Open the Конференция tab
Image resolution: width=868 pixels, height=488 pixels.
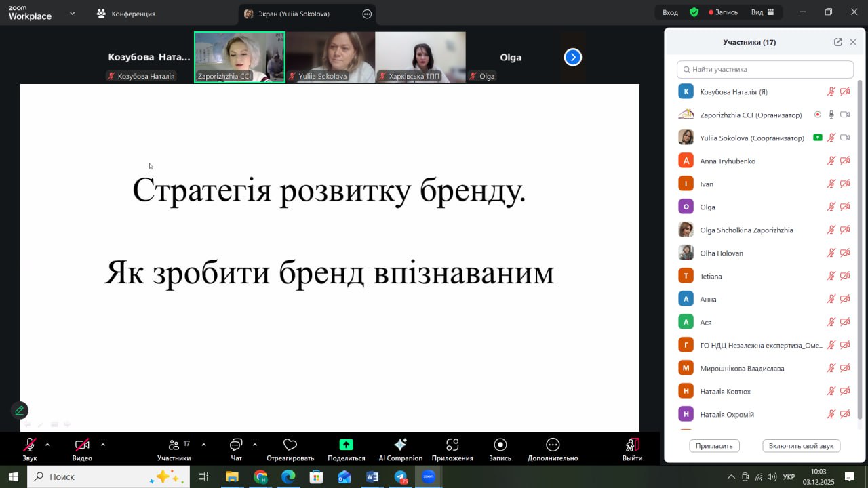[126, 14]
